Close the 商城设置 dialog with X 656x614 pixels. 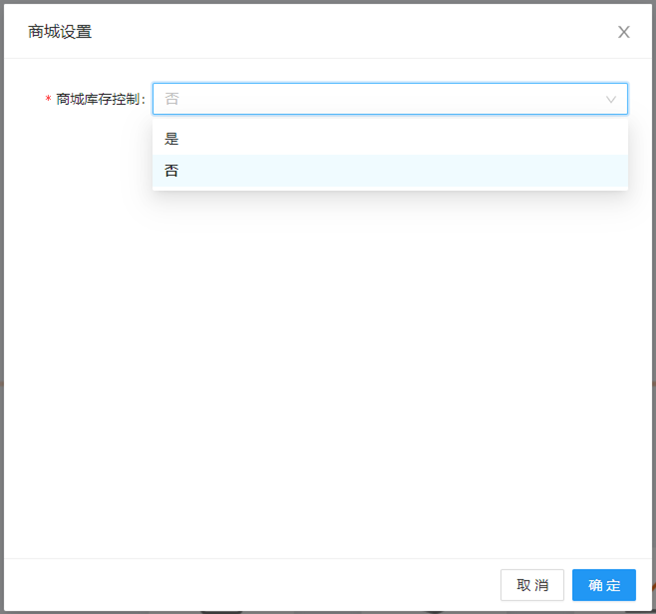pyautogui.click(x=623, y=32)
